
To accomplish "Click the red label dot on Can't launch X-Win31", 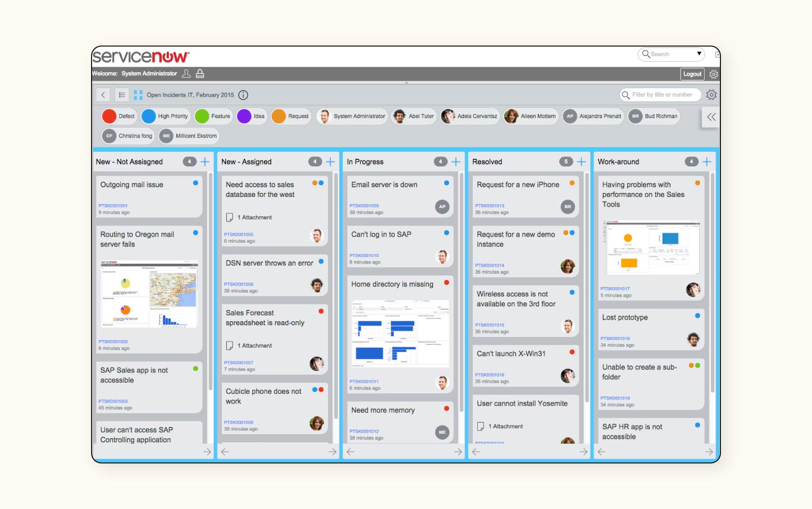I will coord(572,352).
